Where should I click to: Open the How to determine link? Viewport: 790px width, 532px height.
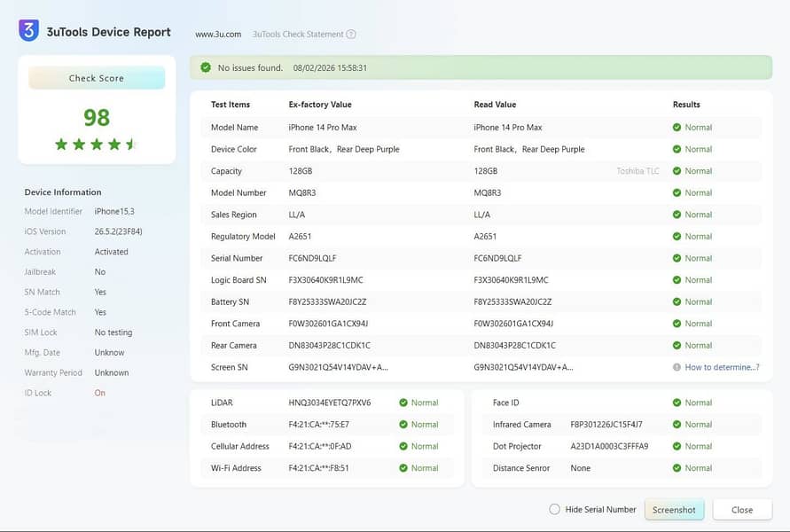722,367
